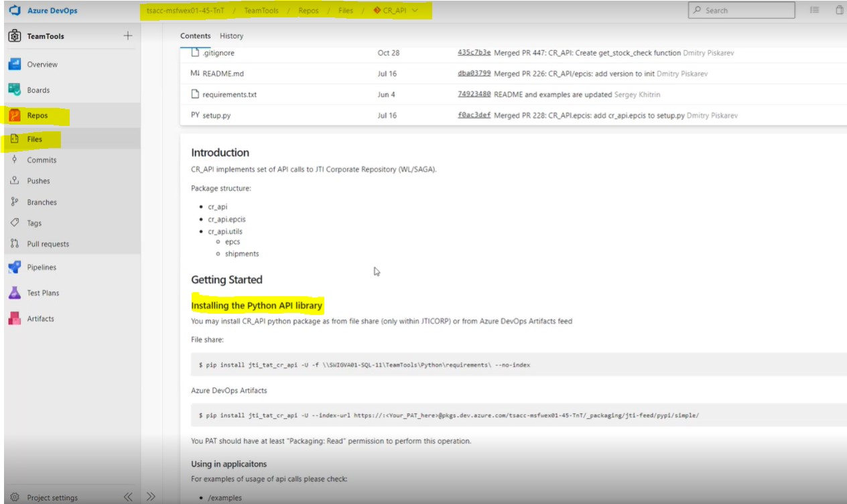The height and width of the screenshot is (504, 847).
Task: Collapse the sidebar with double chevron
Action: (x=129, y=497)
